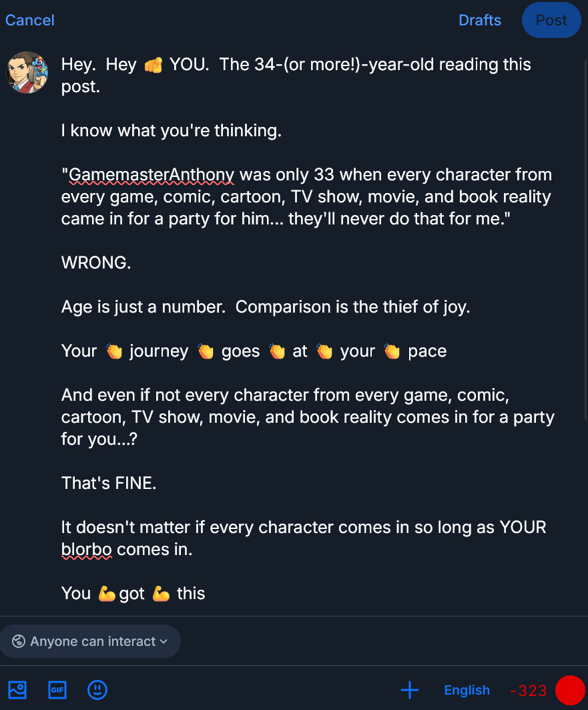
Task: Click the -323 character counter
Action: pyautogui.click(x=528, y=691)
